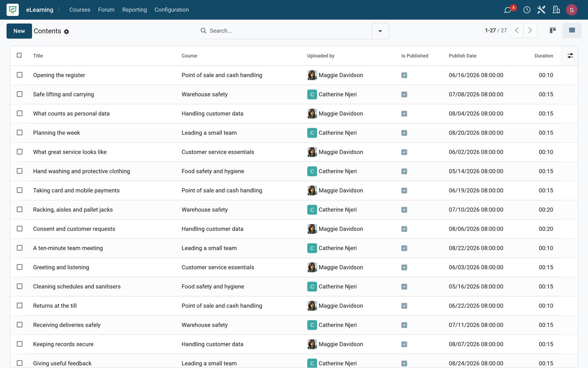Open the user avatar menu
The width and height of the screenshot is (588, 368).
point(571,10)
